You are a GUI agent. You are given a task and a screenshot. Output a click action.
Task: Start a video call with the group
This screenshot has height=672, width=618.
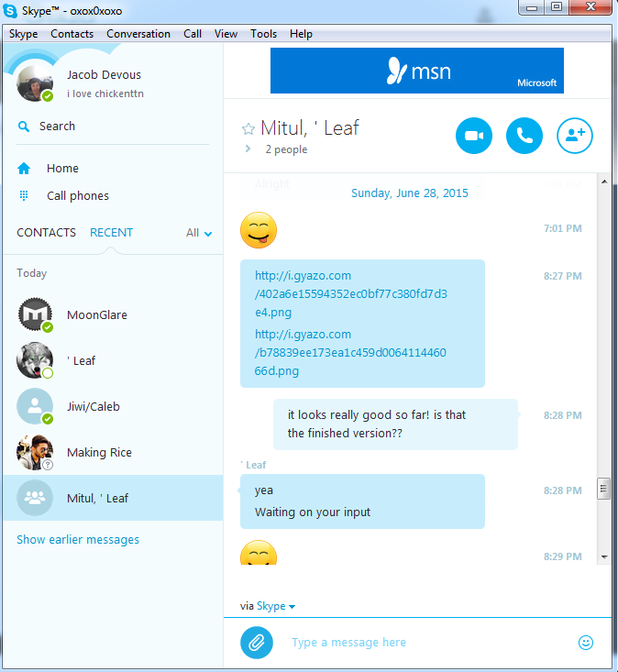click(x=473, y=136)
